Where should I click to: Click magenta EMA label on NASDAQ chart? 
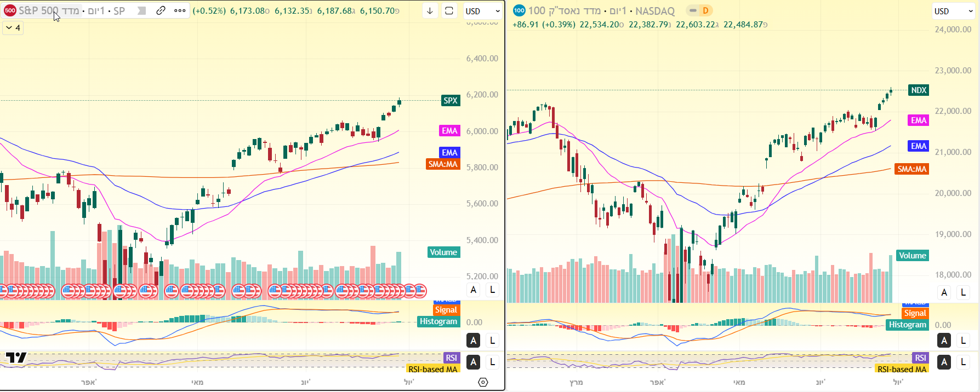(919, 120)
